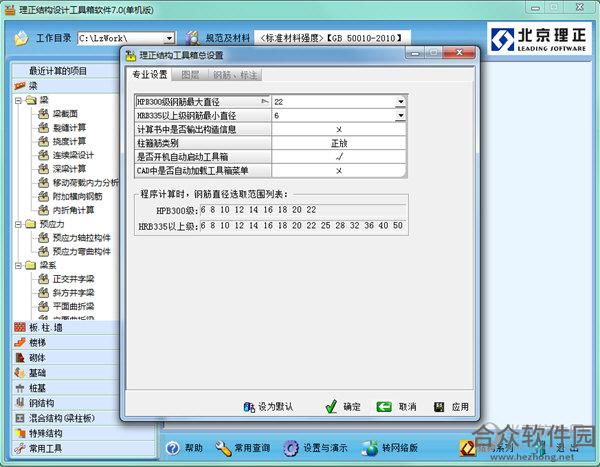Toggle 计算书中是否输出构造信息 value
600x467 pixels.
click(339, 129)
